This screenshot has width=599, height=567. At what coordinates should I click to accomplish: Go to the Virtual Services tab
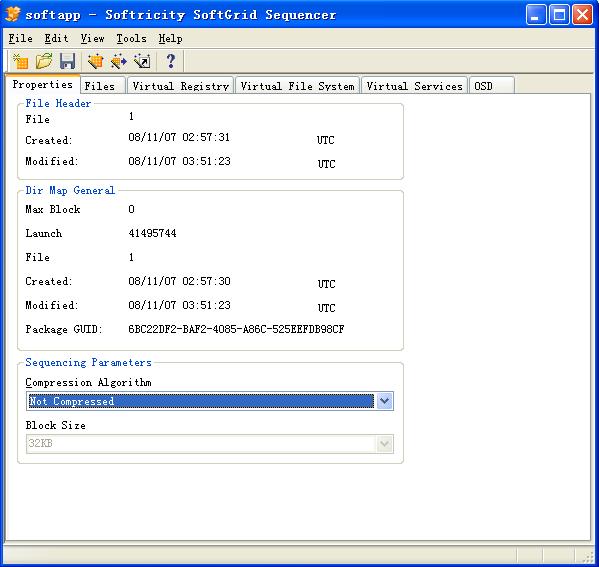[x=414, y=86]
